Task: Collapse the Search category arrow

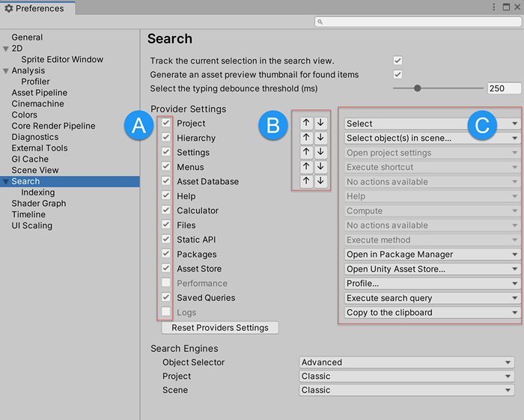Action: [6, 182]
